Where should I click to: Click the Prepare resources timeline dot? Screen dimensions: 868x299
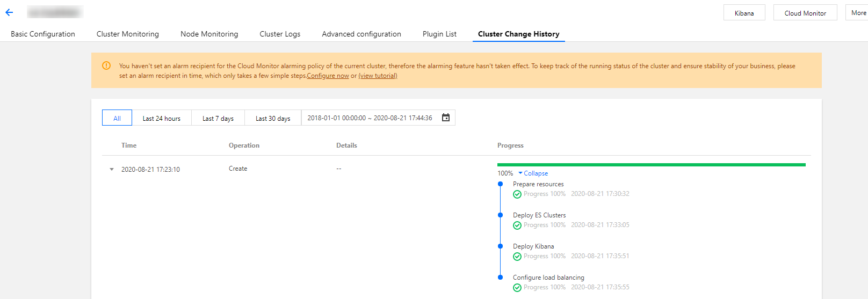pyautogui.click(x=500, y=184)
